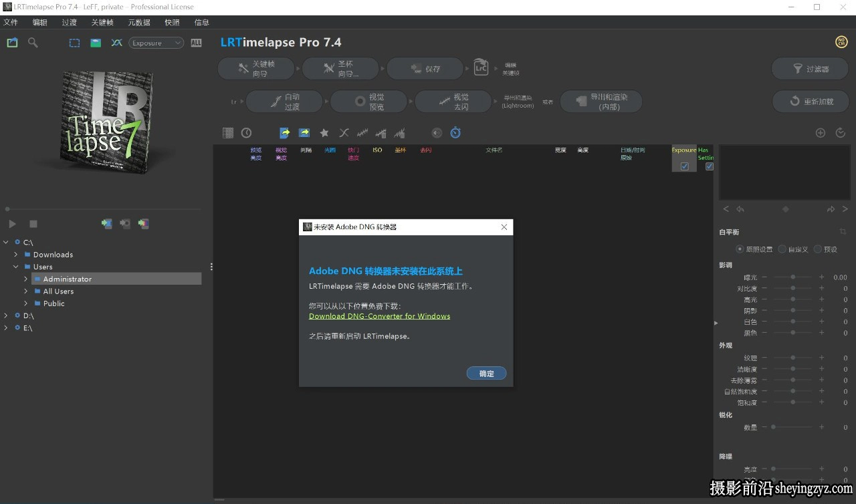Select the 预设 white balance radio
Image resolution: width=856 pixels, height=504 pixels.
coord(817,249)
